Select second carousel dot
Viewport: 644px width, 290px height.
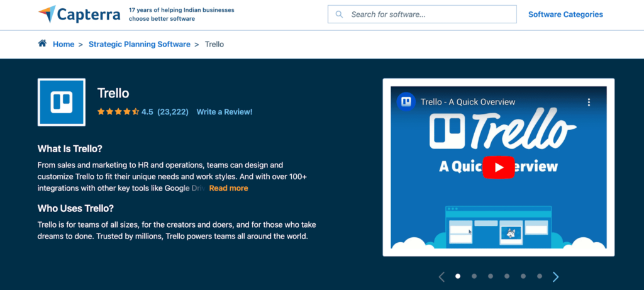pos(474,276)
